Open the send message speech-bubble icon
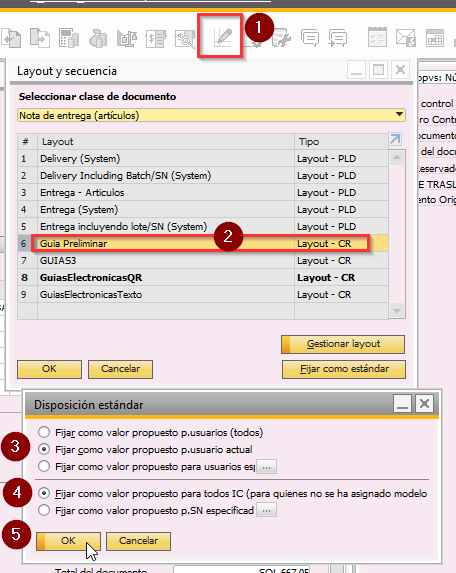This screenshot has height=573, width=456. click(x=338, y=38)
